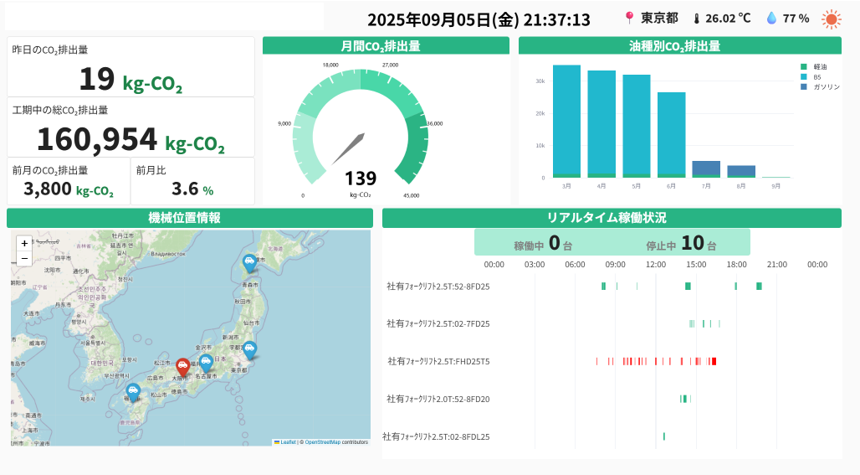Click the 機械位置情報 panel header
The image size is (860, 475).
pos(190,218)
